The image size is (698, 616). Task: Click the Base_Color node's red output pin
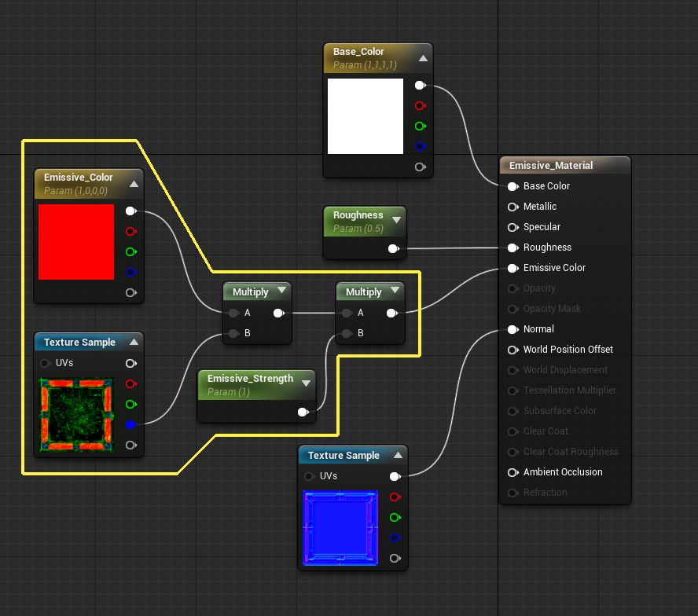tap(420, 106)
